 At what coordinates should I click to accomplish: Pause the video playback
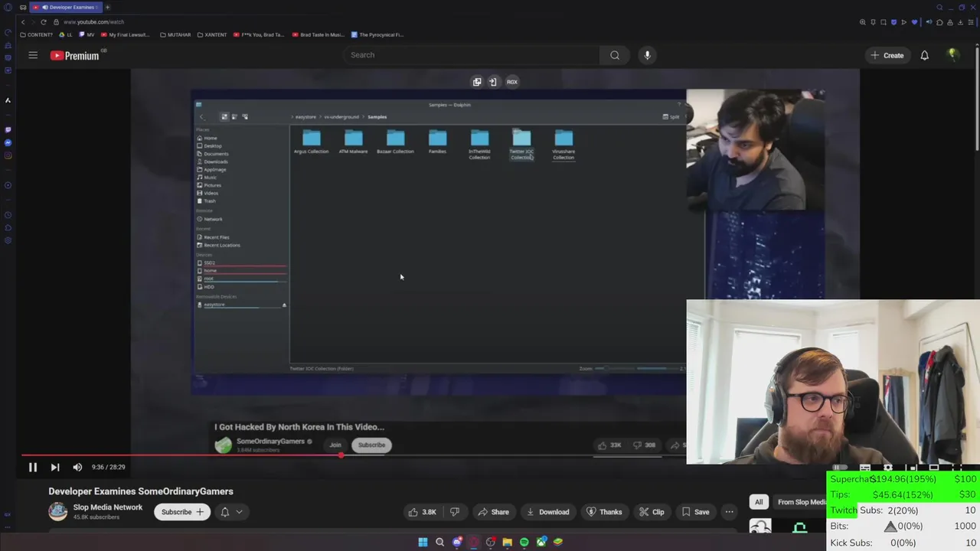pyautogui.click(x=33, y=467)
